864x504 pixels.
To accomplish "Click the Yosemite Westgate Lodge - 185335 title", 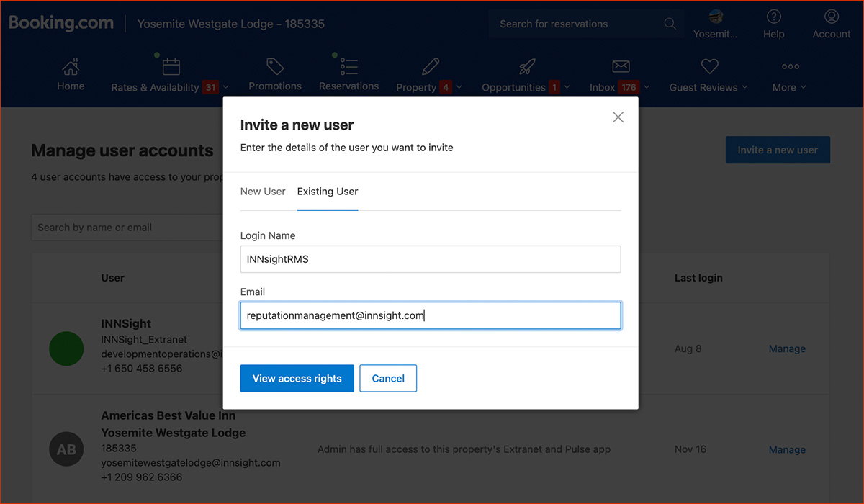I will point(231,24).
